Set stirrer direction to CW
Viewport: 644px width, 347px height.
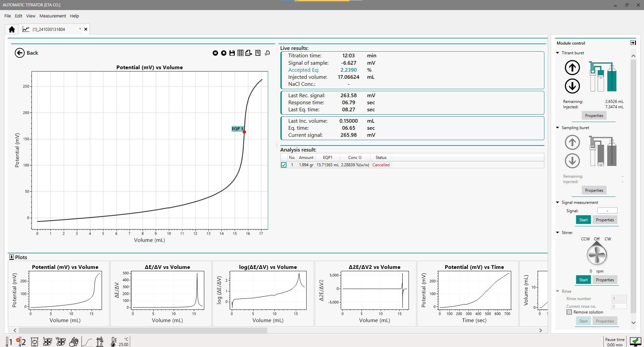(x=608, y=239)
